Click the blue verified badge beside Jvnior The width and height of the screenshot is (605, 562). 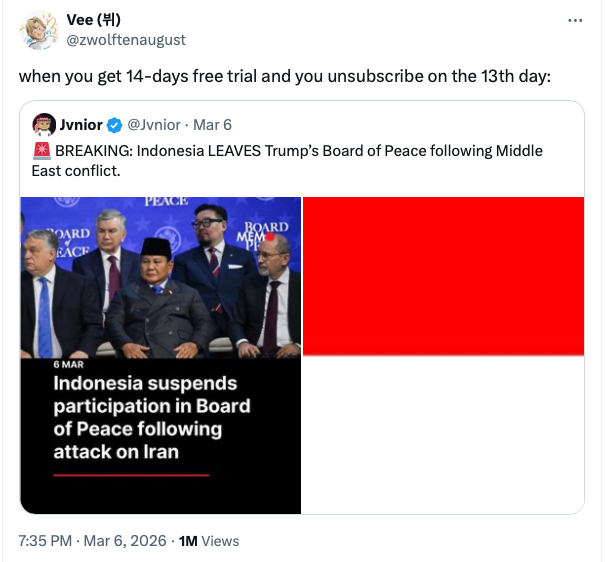pos(115,125)
